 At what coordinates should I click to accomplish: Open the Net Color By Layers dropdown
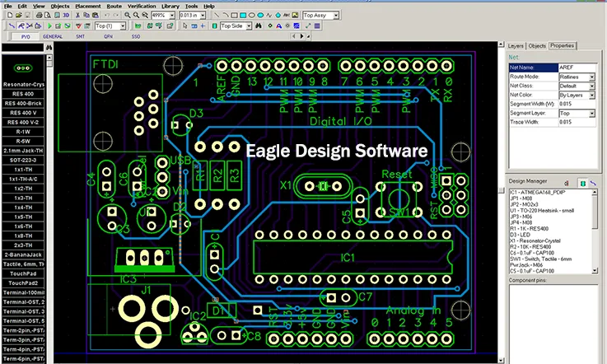(x=592, y=95)
